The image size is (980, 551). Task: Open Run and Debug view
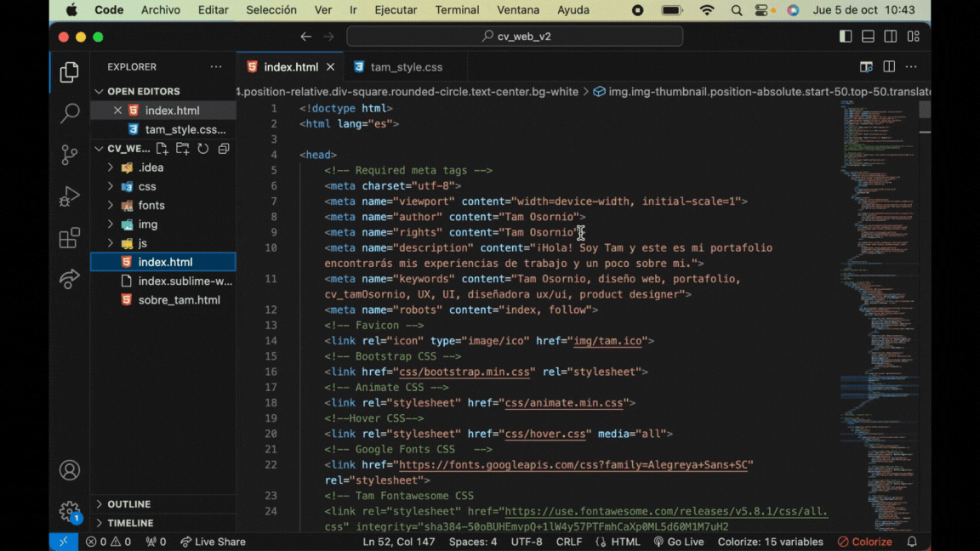click(70, 196)
